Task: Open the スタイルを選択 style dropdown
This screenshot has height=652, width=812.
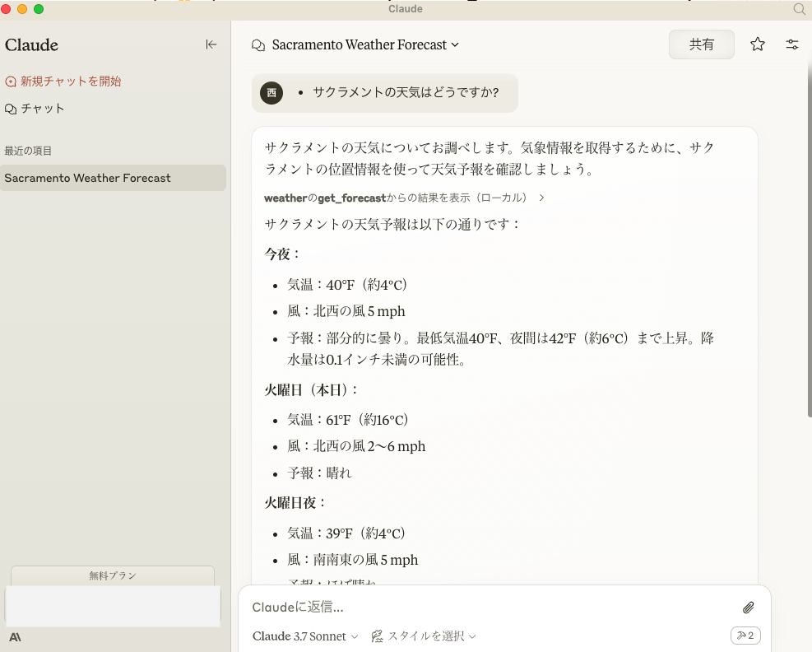Action: (424, 636)
